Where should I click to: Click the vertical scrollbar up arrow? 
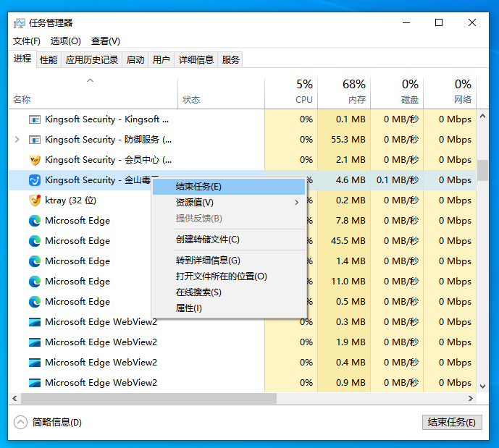coord(482,116)
